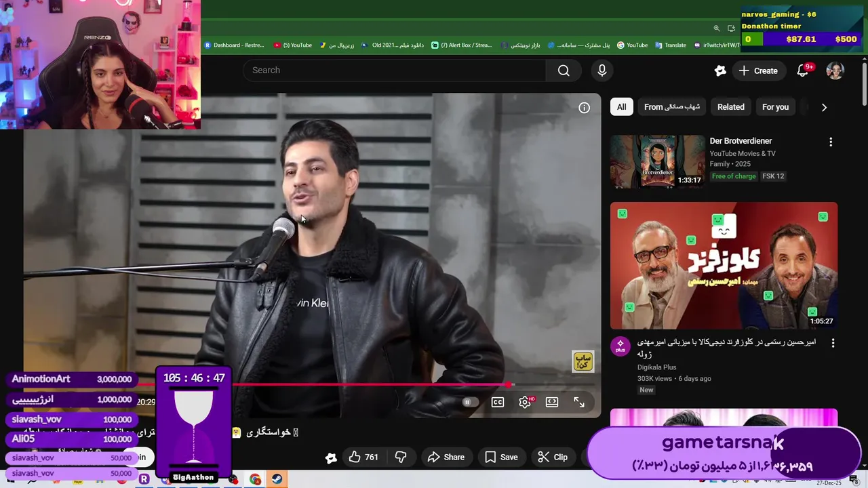Dislike the video

pos(401,457)
